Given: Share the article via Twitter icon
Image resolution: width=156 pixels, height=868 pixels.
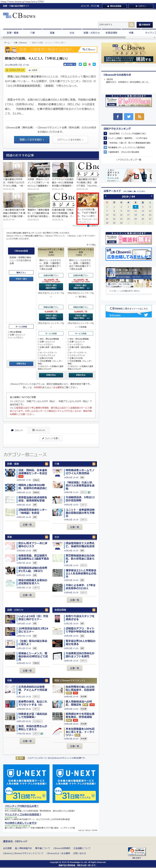Looking at the screenshot, I should (80, 64).
